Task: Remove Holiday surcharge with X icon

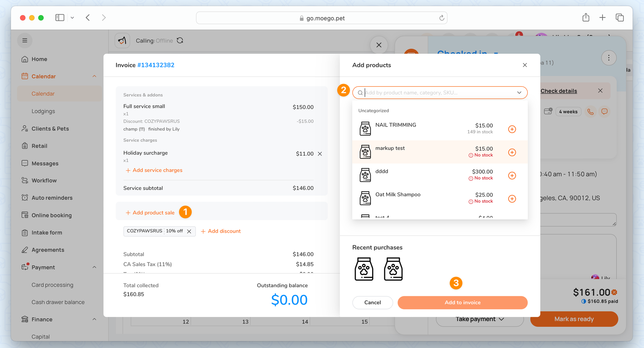Action: pos(320,154)
